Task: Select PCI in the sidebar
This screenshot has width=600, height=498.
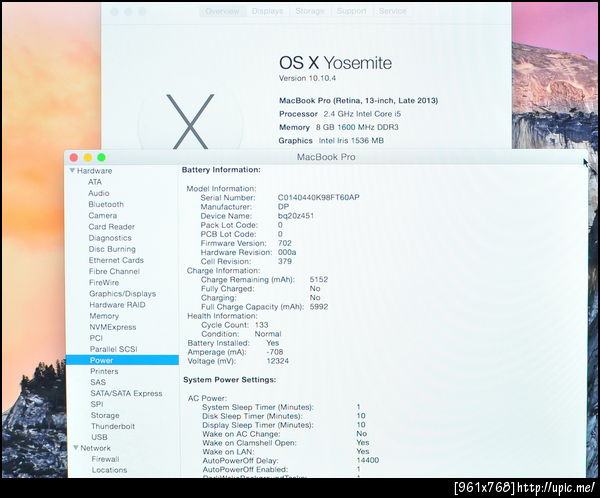Action: [x=96, y=338]
